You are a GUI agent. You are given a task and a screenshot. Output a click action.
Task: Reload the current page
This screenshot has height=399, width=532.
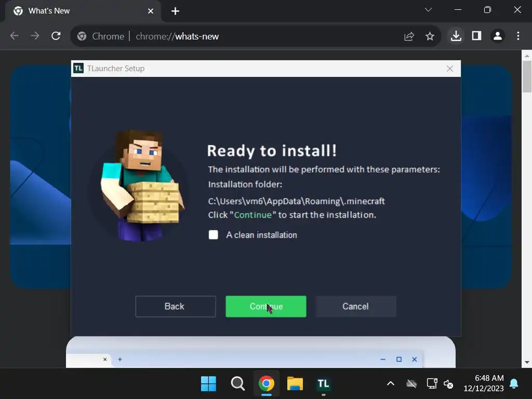[56, 36]
